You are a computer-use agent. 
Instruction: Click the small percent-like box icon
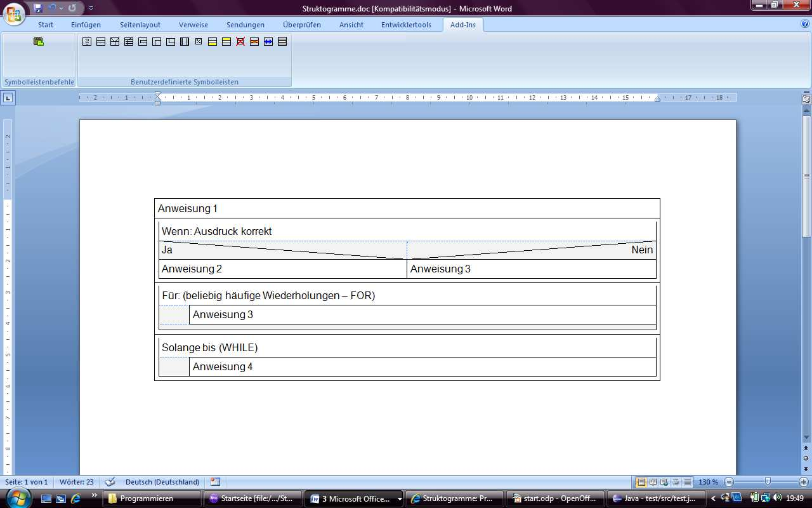pos(199,42)
